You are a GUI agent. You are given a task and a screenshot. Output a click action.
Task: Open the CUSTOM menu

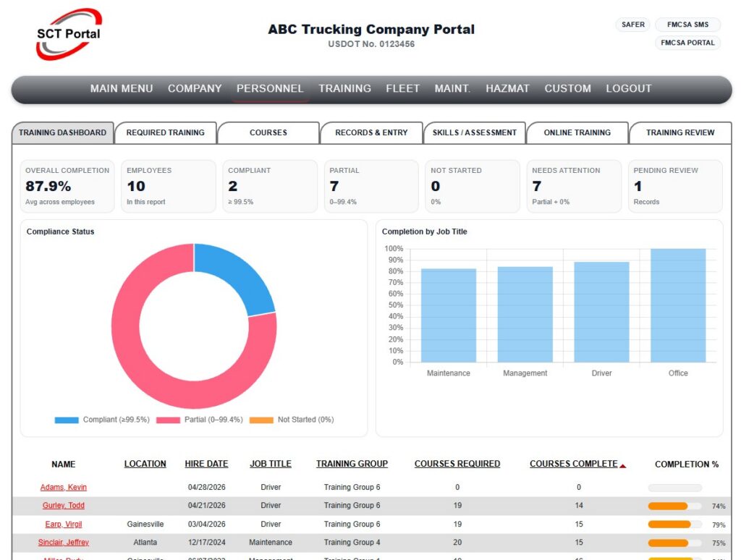[x=567, y=88]
